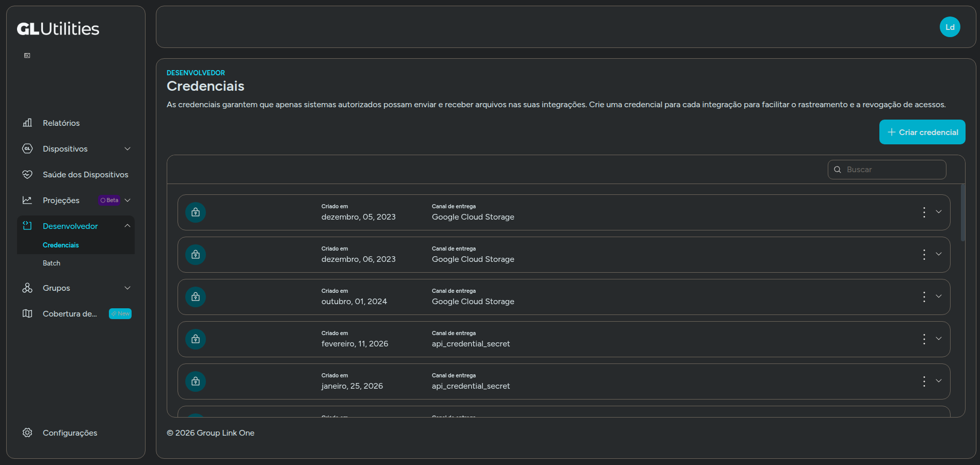Open the Ld user avatar menu
Screen dimensions: 980x465
950,27
